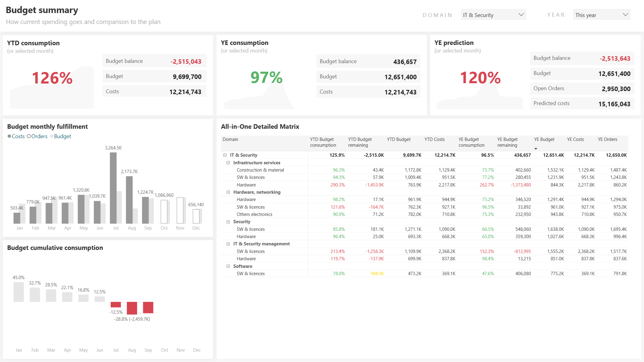The width and height of the screenshot is (644, 362).
Task: Collapse the Software group in the matrix
Action: pyautogui.click(x=228, y=266)
